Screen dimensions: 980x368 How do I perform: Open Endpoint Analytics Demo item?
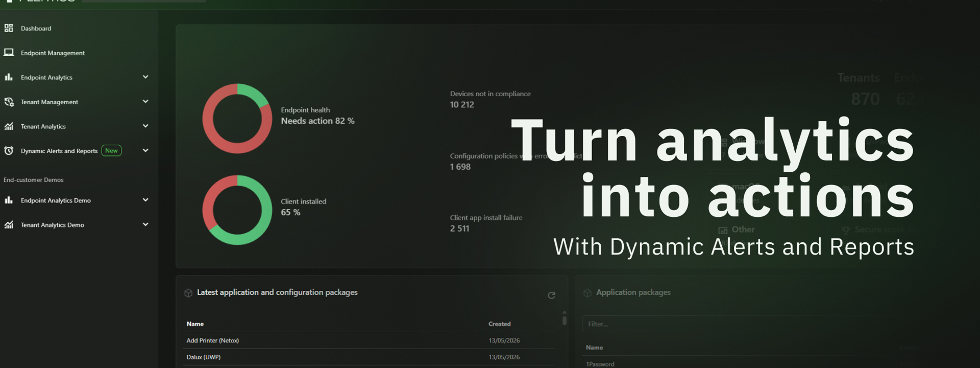point(56,201)
